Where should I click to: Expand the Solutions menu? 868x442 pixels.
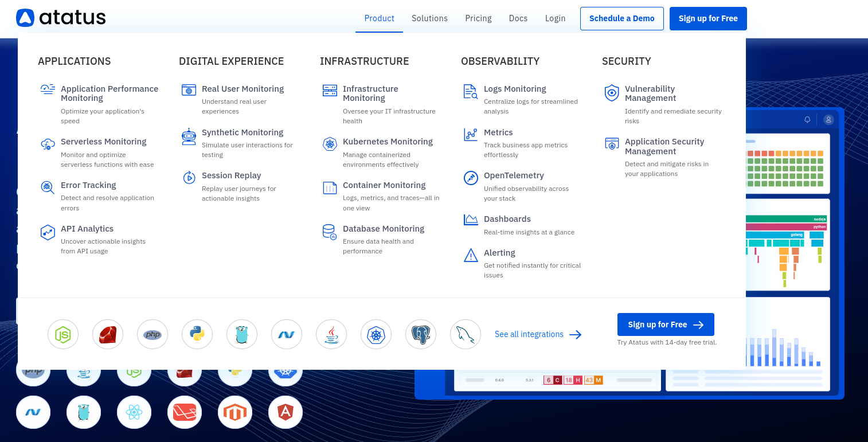[429, 18]
